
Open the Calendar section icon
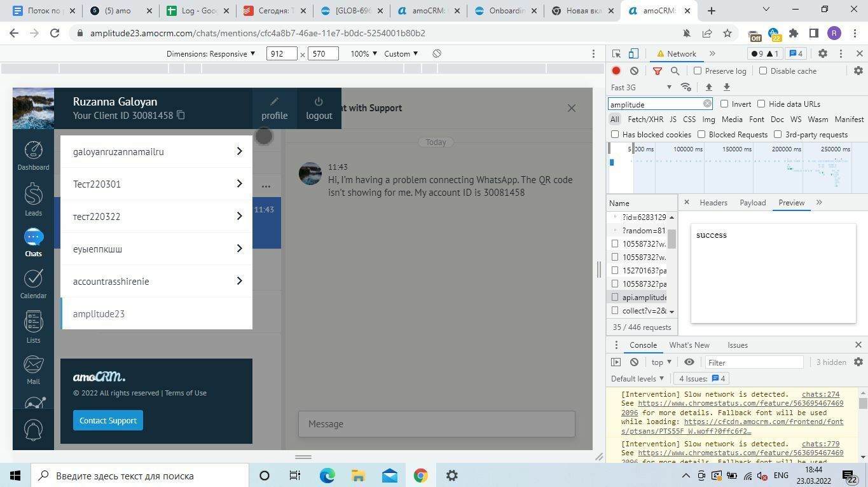[33, 284]
